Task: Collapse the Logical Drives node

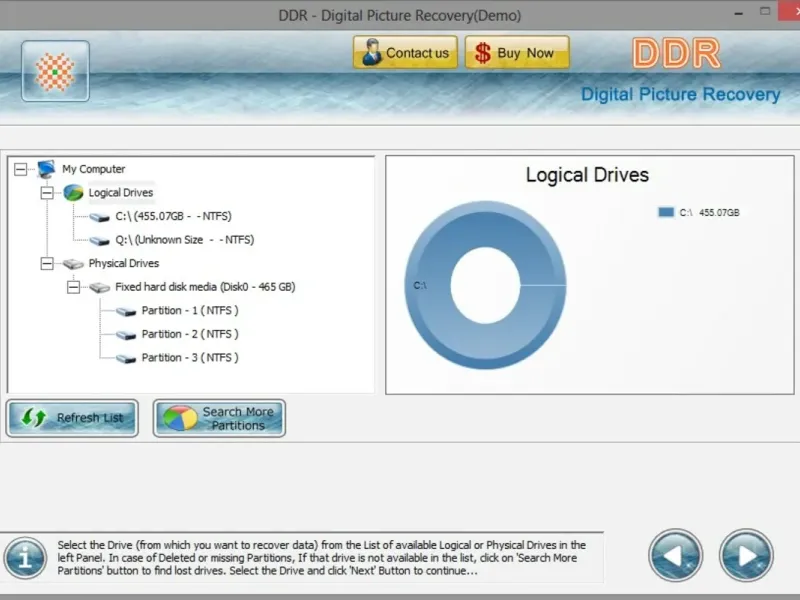Action: (47, 193)
